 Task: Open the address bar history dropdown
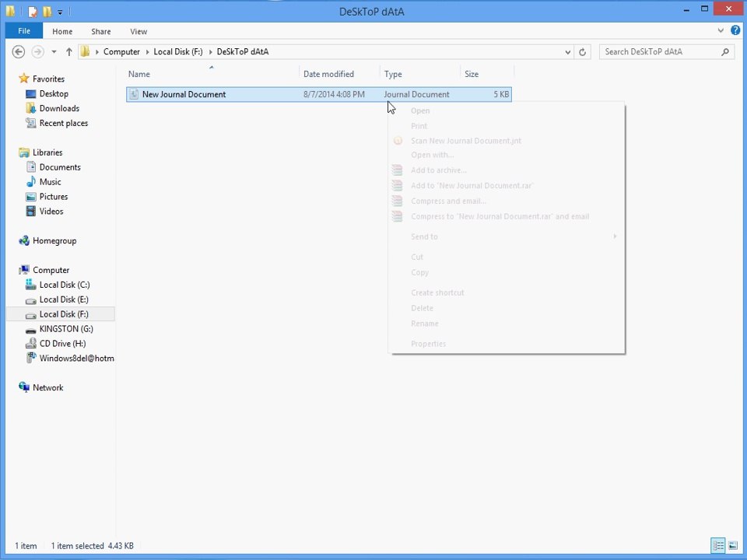click(x=567, y=52)
